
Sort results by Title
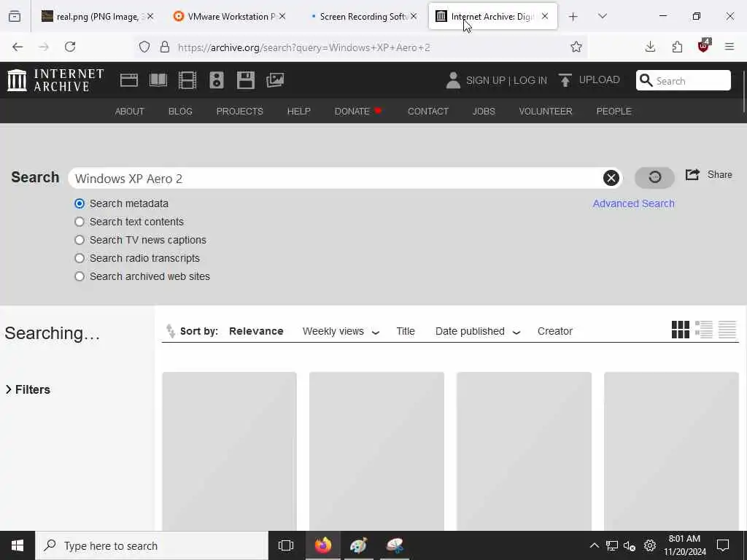406,331
